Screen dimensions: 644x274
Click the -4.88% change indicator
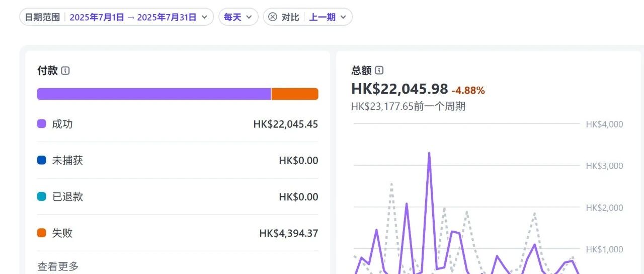point(468,91)
